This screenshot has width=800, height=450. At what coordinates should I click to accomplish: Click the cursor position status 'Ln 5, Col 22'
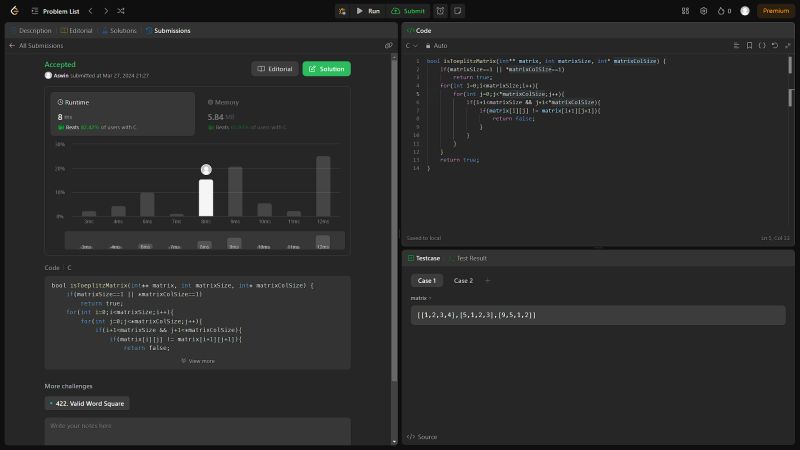(775, 238)
